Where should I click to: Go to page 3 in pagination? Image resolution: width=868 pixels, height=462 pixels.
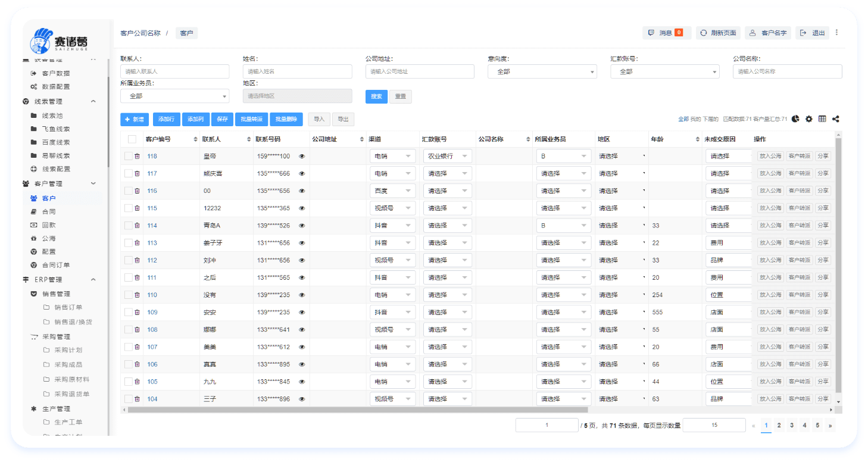click(792, 425)
